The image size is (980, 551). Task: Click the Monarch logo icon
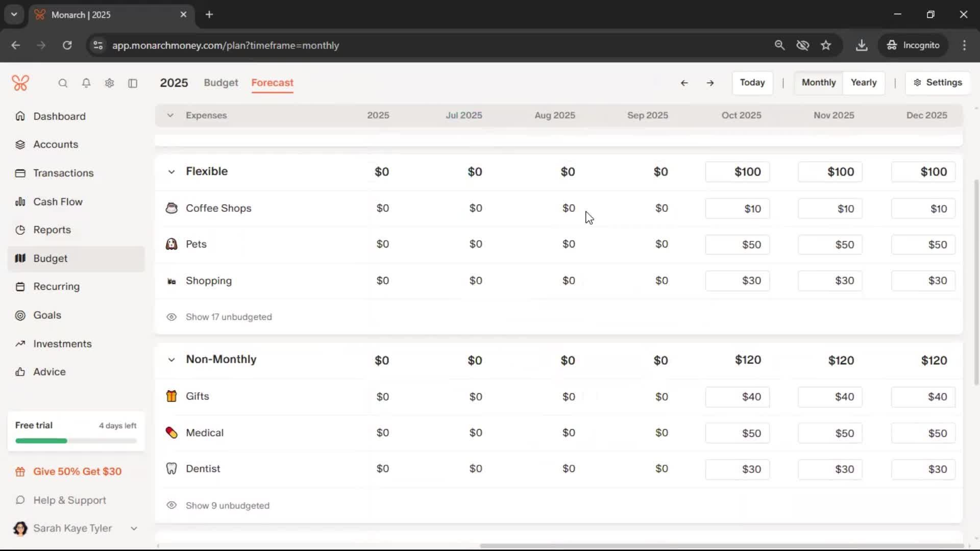[20, 83]
